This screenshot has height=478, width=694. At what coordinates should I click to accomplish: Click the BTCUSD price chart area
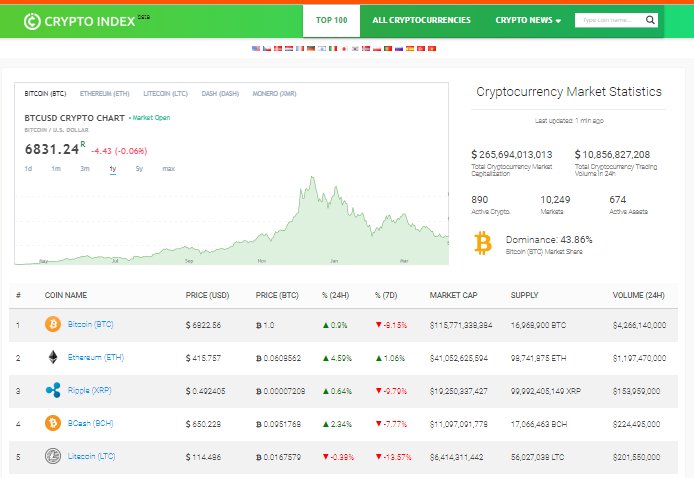(x=231, y=221)
